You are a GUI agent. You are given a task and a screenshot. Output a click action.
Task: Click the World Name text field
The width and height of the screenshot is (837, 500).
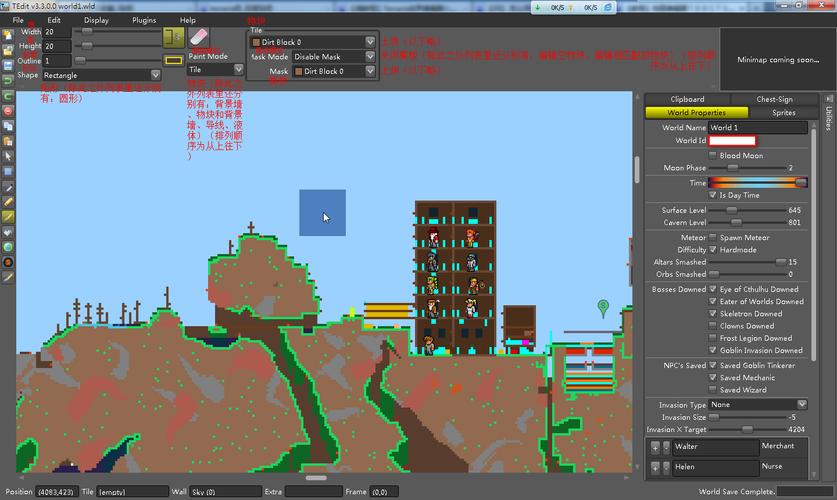[757, 128]
